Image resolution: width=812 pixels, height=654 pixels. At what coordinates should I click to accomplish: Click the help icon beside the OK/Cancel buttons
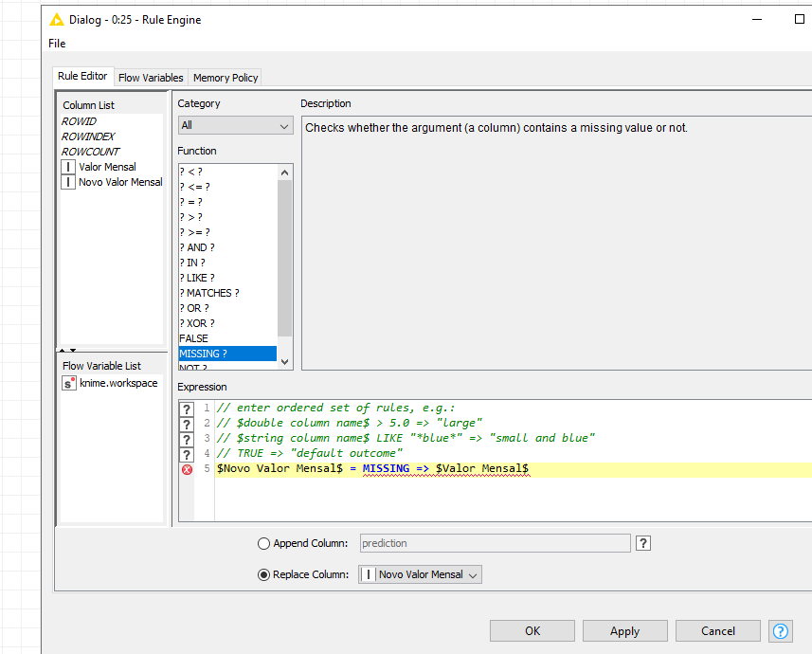(781, 630)
